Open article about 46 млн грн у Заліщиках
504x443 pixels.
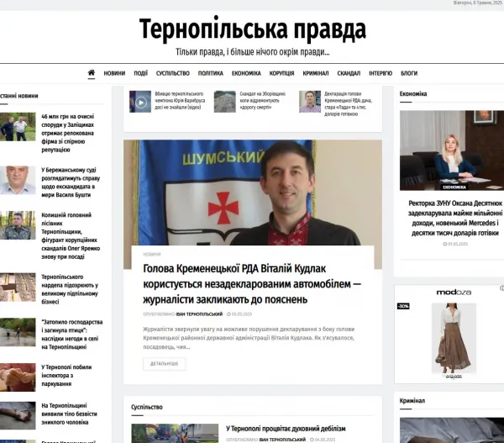coord(67,133)
